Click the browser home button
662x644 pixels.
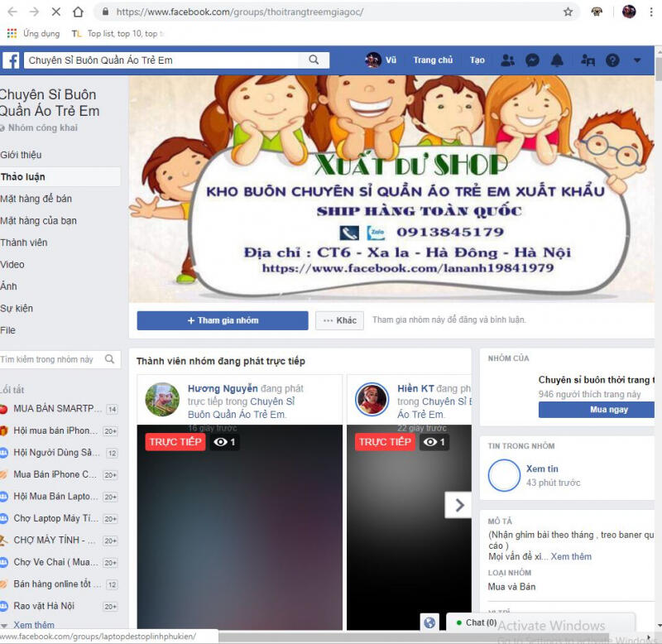pos(78,12)
